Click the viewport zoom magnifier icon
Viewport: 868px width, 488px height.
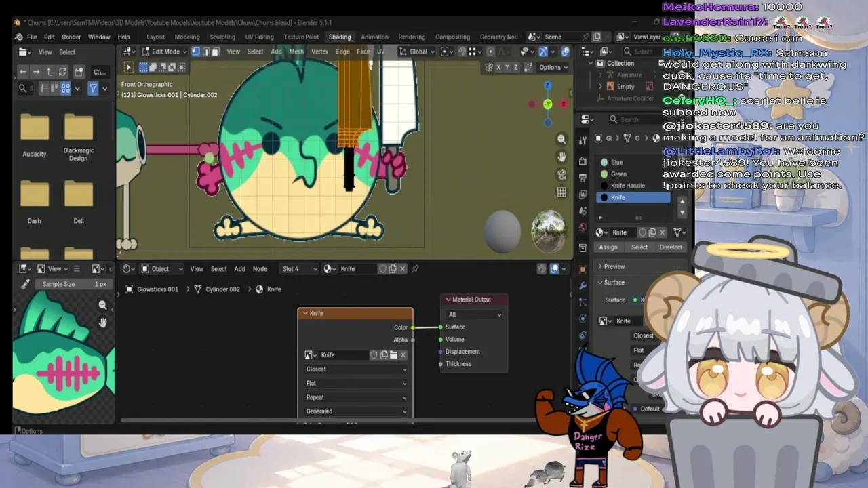click(x=561, y=139)
